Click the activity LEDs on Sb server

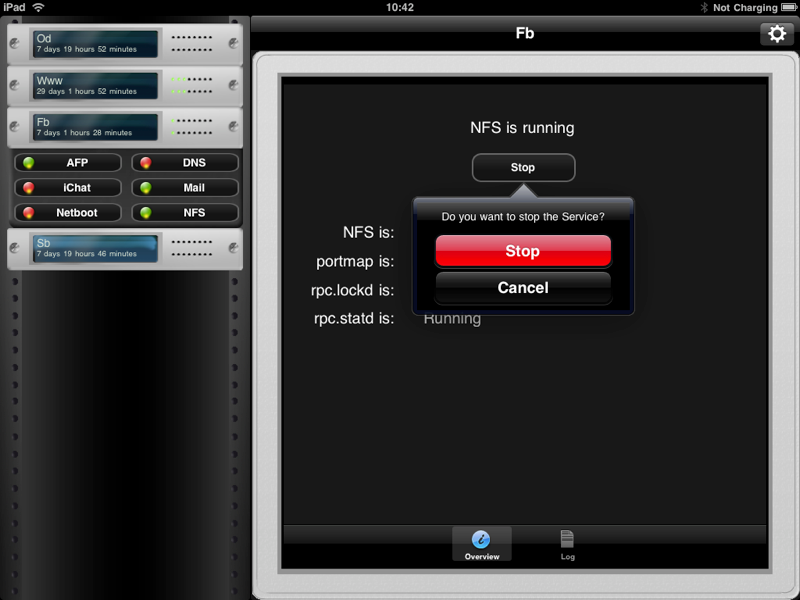191,248
